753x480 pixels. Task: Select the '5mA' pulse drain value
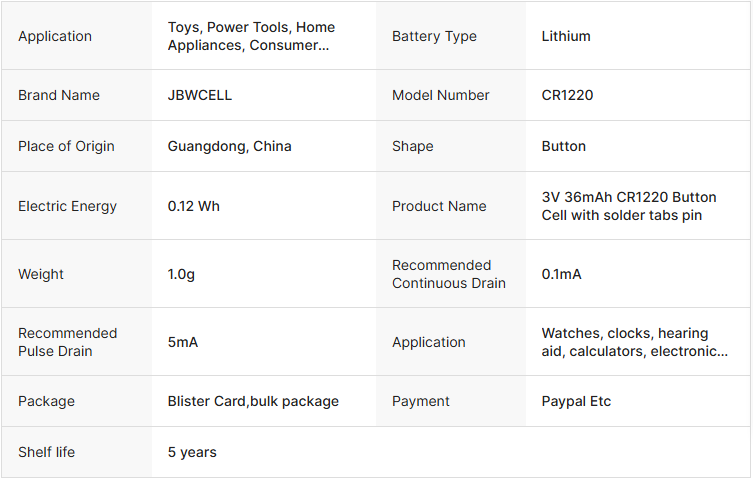pos(183,342)
